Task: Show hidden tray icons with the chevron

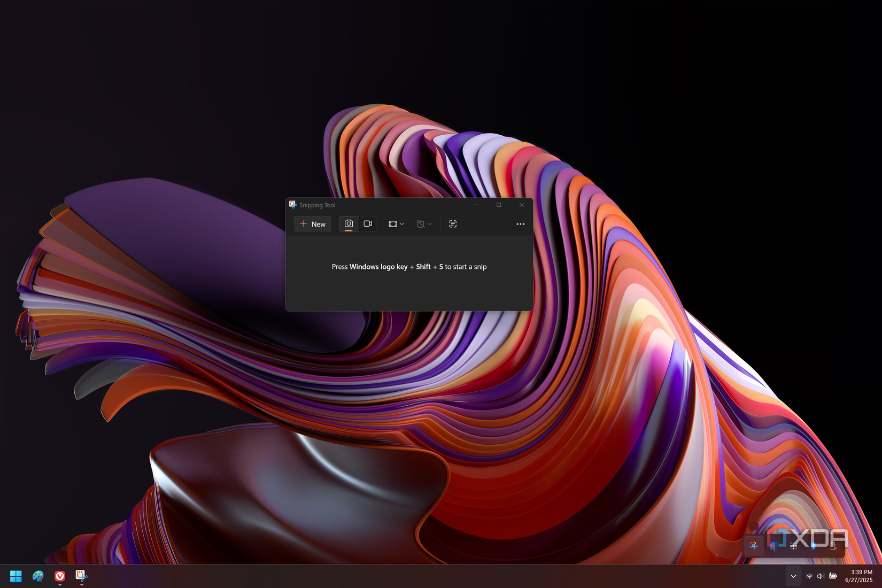Action: click(793, 576)
